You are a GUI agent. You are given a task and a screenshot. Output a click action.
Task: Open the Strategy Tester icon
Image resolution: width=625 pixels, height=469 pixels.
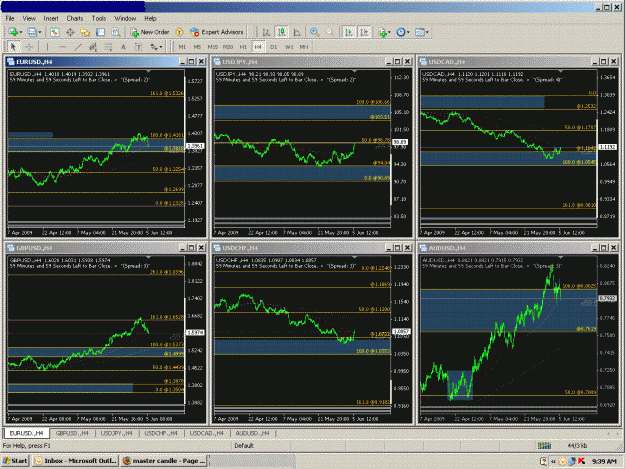tap(116, 32)
